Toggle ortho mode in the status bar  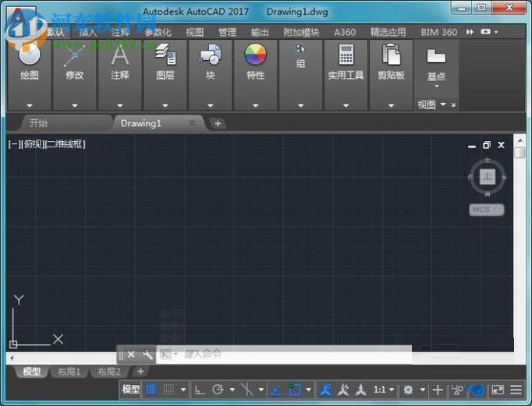200,390
